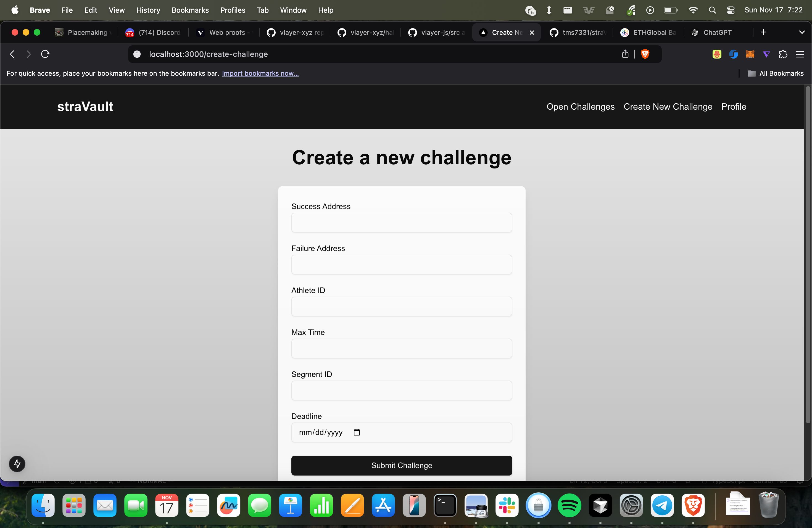Click the Submit Challenge button
812x528 pixels.
click(x=401, y=465)
